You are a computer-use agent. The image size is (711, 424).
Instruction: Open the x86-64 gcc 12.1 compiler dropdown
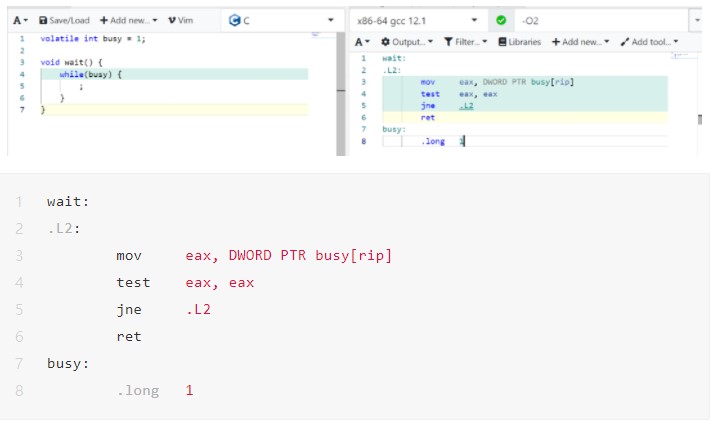tap(417, 20)
